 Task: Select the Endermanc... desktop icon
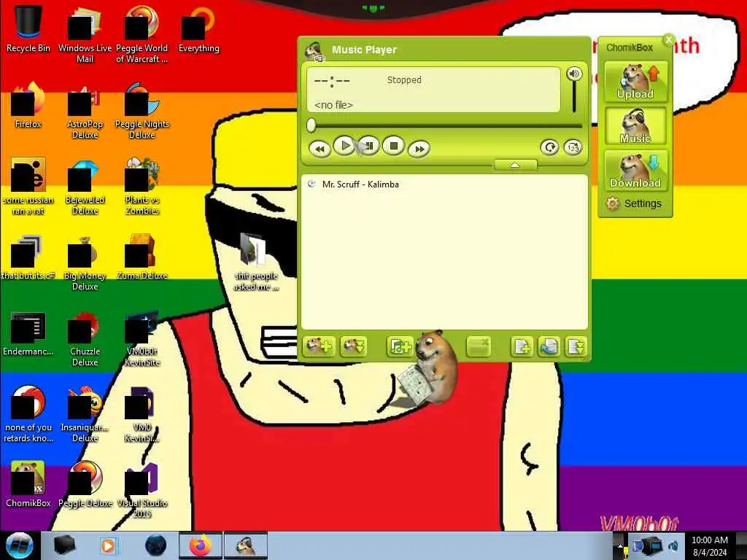click(x=28, y=332)
